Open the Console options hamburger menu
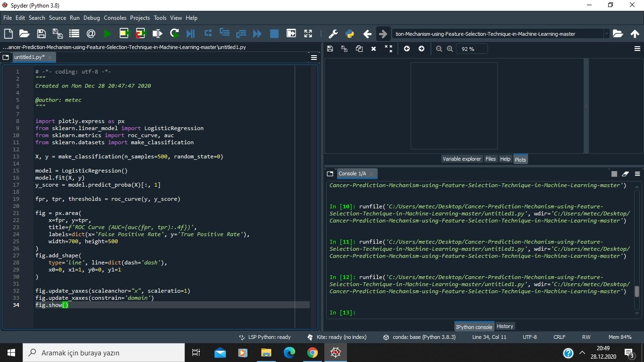This screenshot has height=362, width=644. click(637, 173)
